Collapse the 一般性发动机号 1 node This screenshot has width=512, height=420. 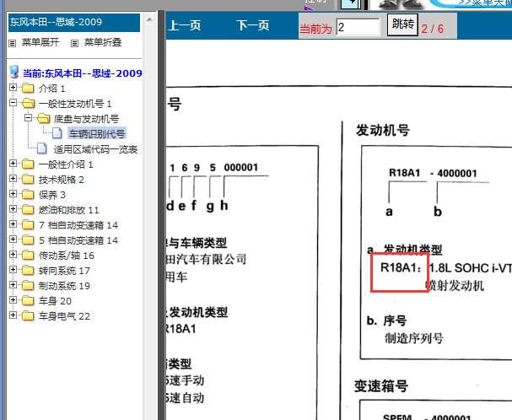click(13, 103)
